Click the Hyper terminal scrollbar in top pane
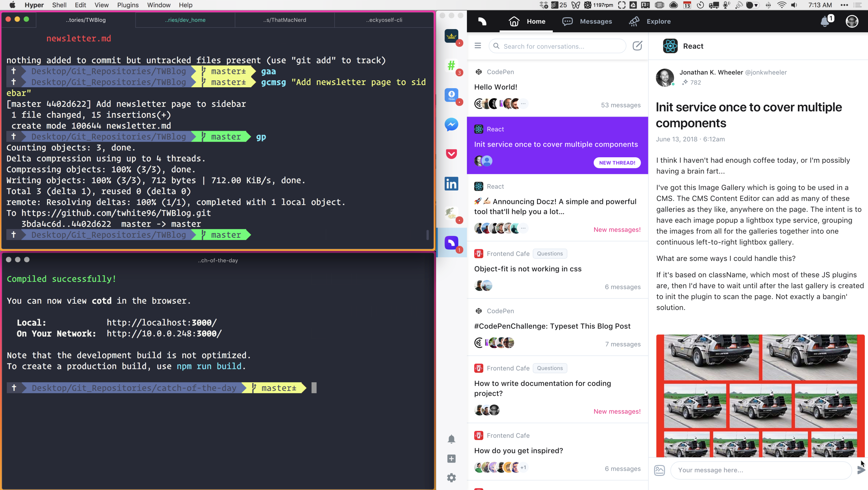The height and width of the screenshot is (490, 868). point(428,235)
